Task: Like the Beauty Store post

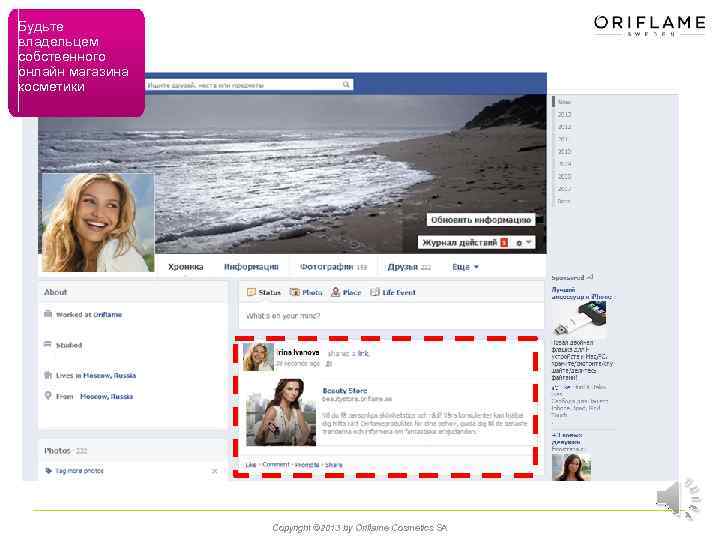Action: (251, 465)
